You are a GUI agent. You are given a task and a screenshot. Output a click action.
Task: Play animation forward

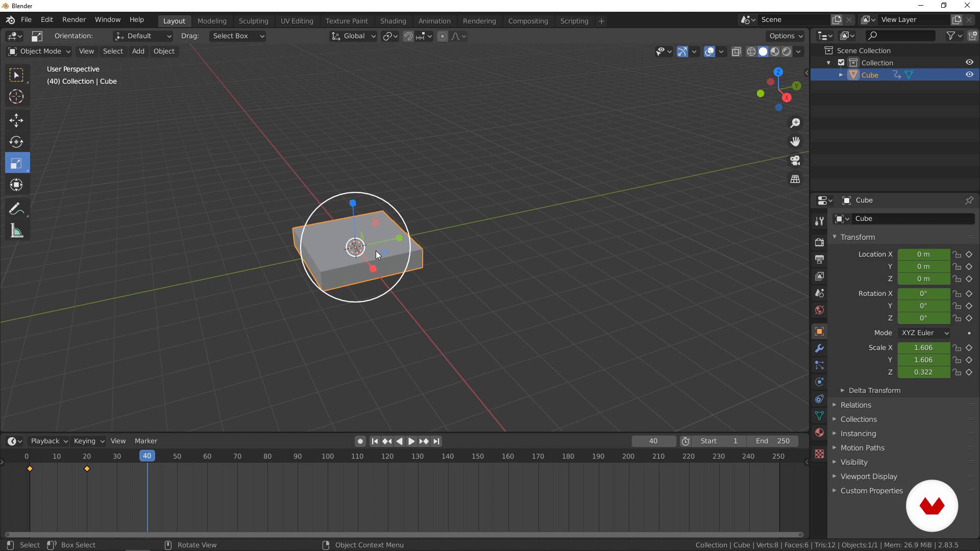point(411,441)
